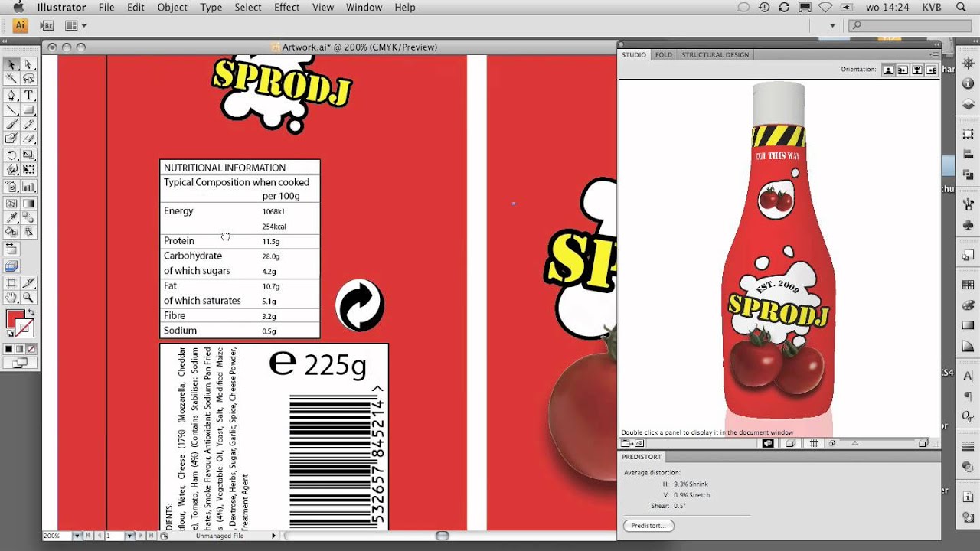Open the Symbols panel club icon
The image size is (980, 551).
(x=968, y=225)
